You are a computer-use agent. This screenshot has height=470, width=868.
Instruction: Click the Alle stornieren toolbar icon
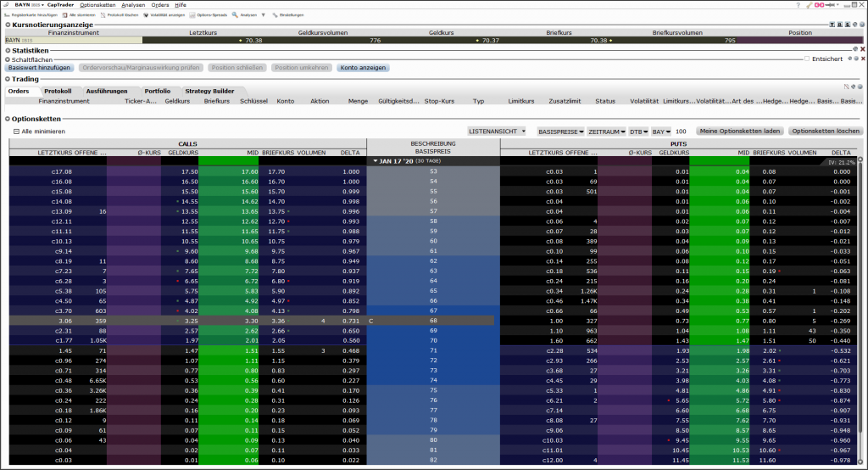[x=65, y=15]
